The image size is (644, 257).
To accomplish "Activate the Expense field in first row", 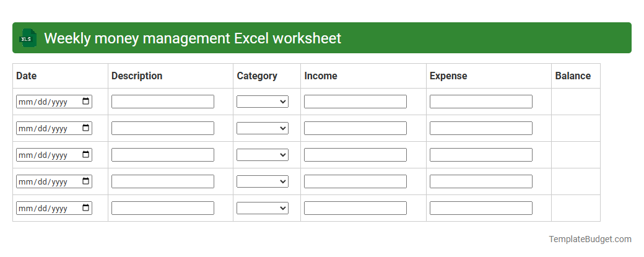I will tap(481, 102).
